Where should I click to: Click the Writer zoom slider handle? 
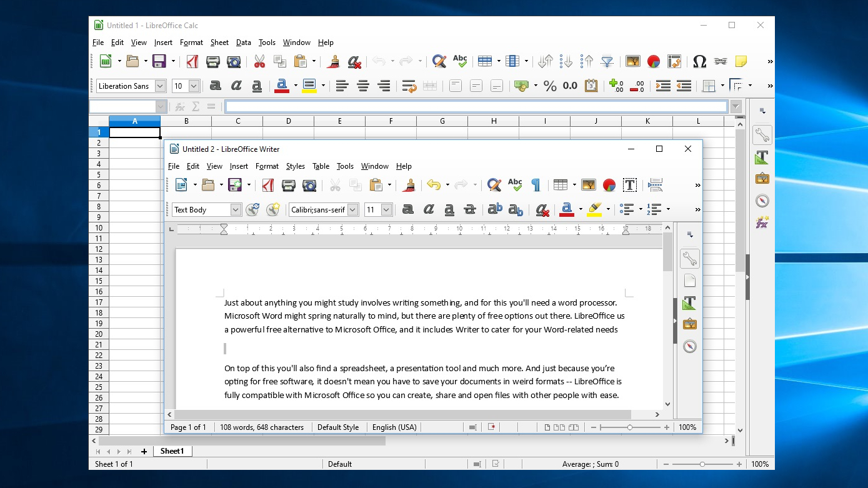pos(630,427)
